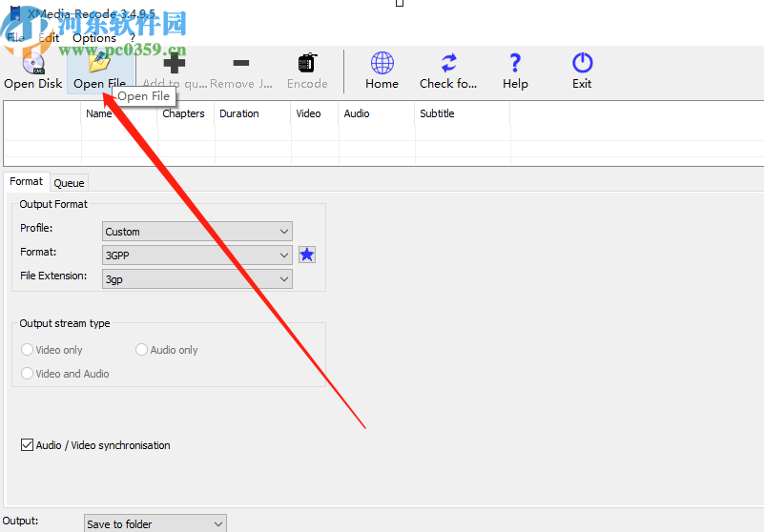Click the Check for updates icon
Viewport: 764px width, 532px height.
click(x=448, y=63)
